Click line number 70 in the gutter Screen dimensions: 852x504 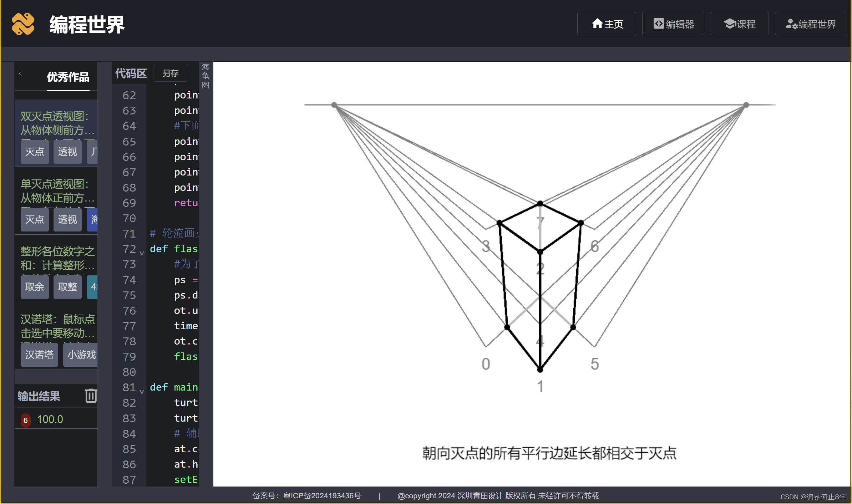129,218
